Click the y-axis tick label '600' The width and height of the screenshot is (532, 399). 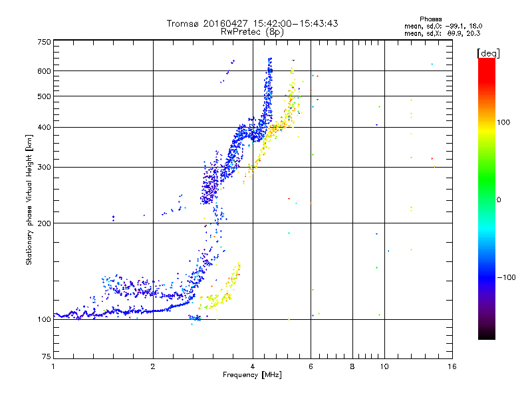click(x=44, y=71)
